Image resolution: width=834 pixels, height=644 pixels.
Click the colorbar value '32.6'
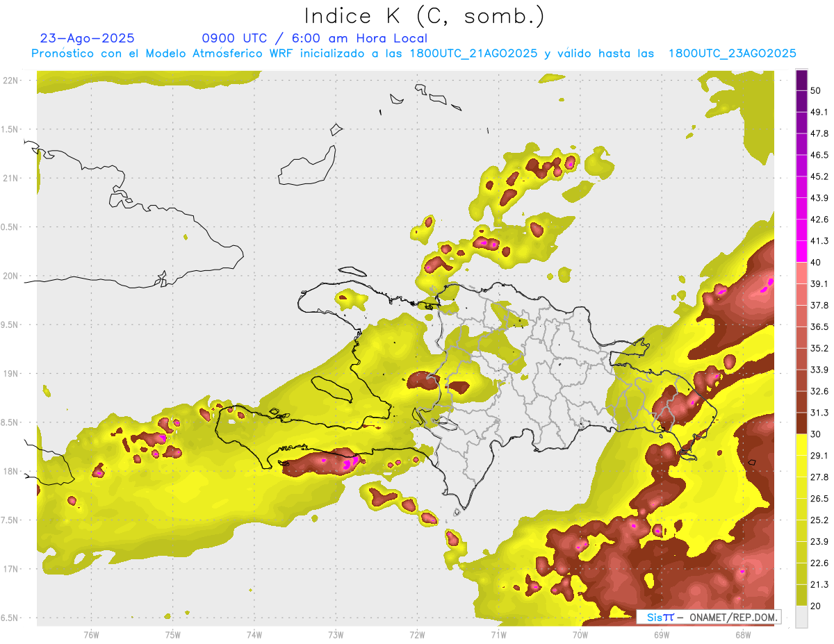pyautogui.click(x=819, y=391)
